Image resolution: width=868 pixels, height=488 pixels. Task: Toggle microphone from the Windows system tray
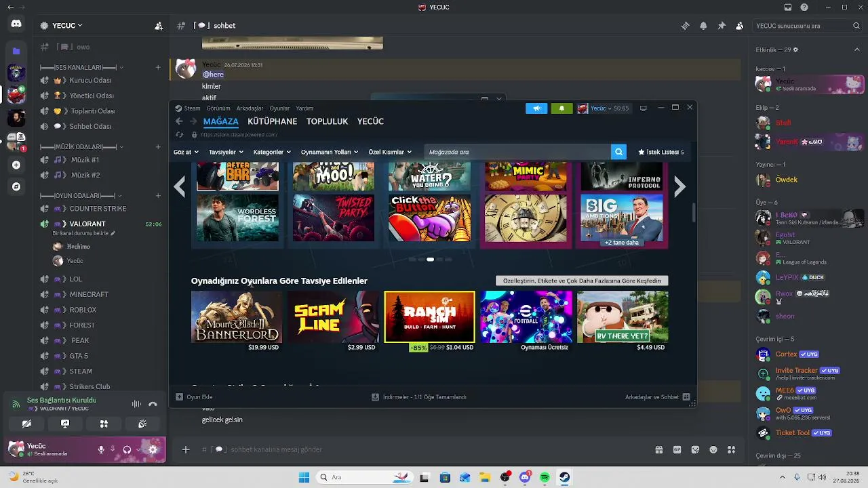coord(797,477)
